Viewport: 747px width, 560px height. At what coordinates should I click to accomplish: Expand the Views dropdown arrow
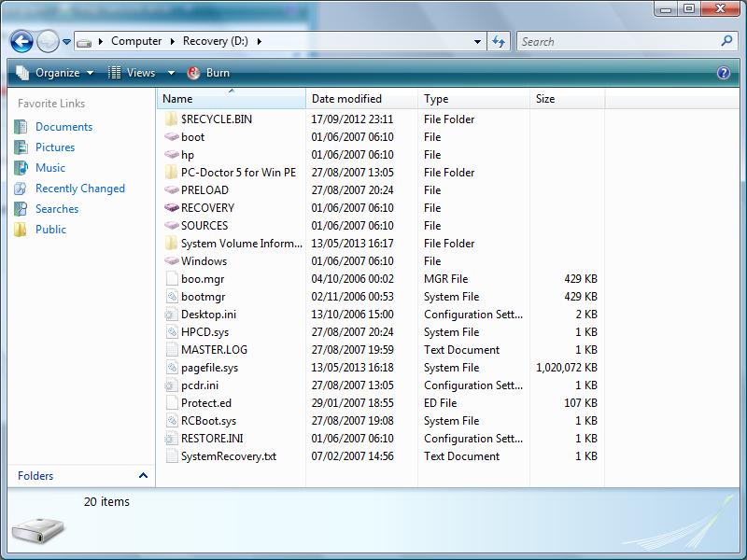click(171, 73)
